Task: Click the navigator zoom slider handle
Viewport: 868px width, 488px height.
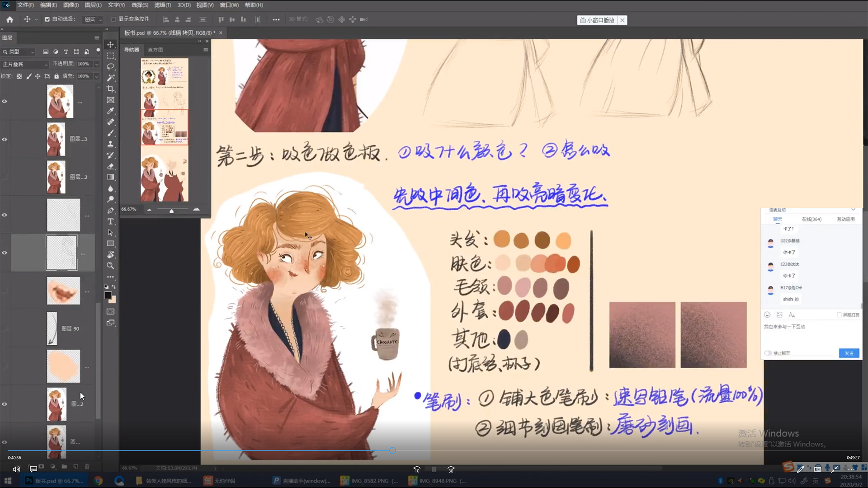Action: click(x=171, y=211)
